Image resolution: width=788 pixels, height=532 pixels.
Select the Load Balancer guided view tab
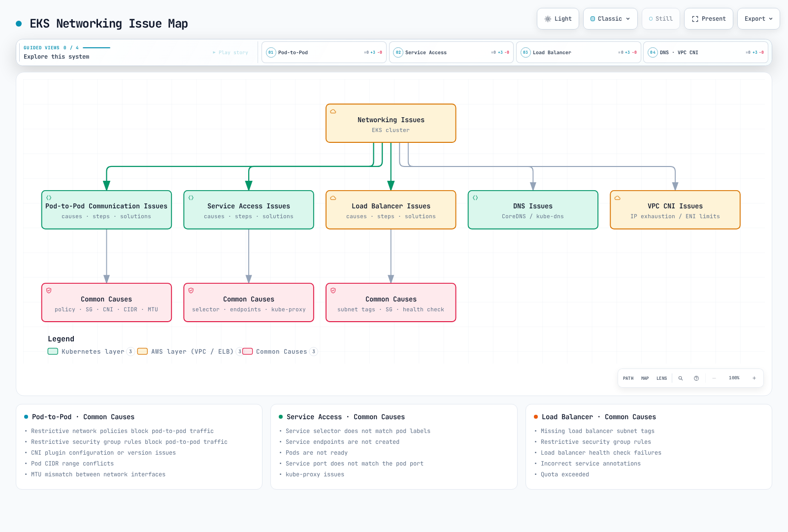coord(579,52)
